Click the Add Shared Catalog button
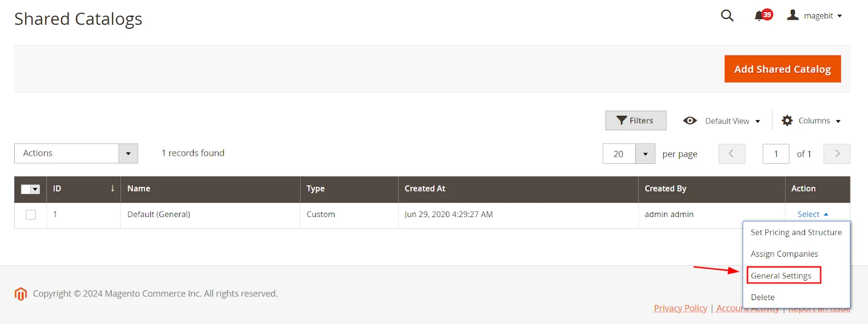This screenshot has height=324, width=868. (x=782, y=69)
